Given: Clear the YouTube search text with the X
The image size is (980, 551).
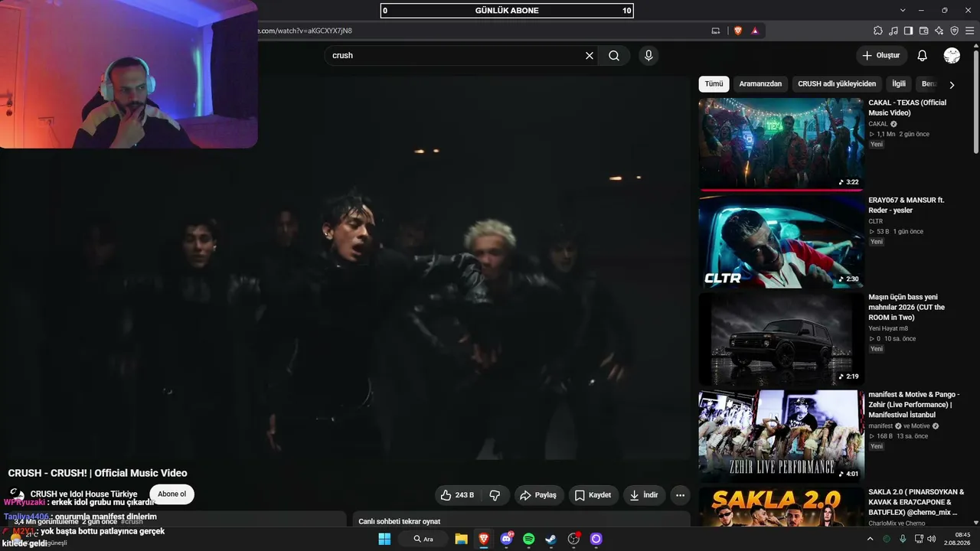Looking at the screenshot, I should tap(590, 55).
